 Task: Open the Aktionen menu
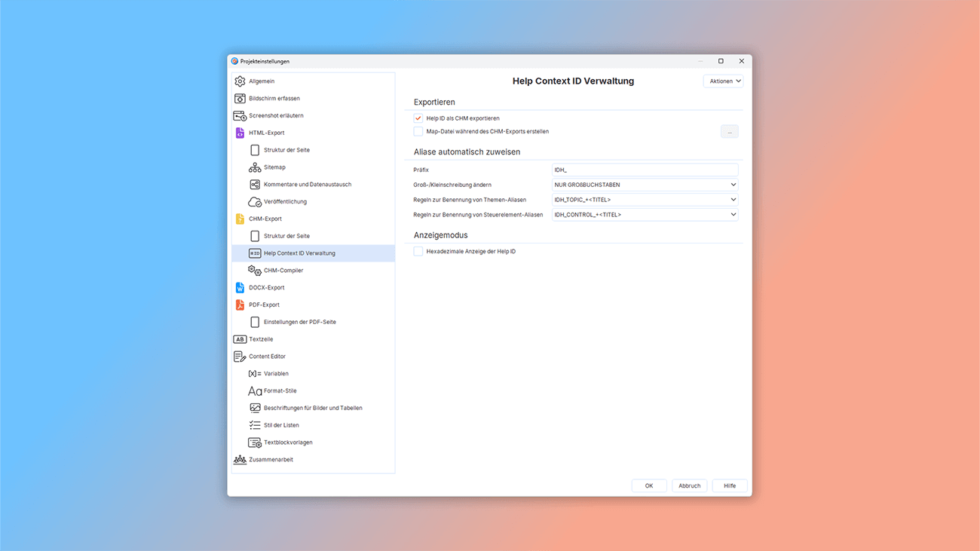[x=723, y=81]
